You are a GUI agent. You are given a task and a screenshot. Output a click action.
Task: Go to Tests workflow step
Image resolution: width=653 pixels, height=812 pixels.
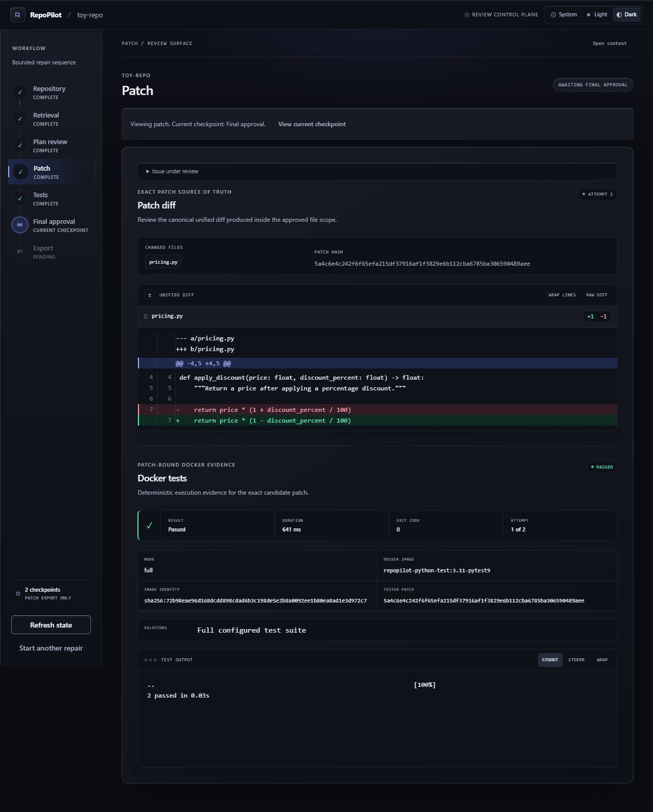[x=51, y=198]
